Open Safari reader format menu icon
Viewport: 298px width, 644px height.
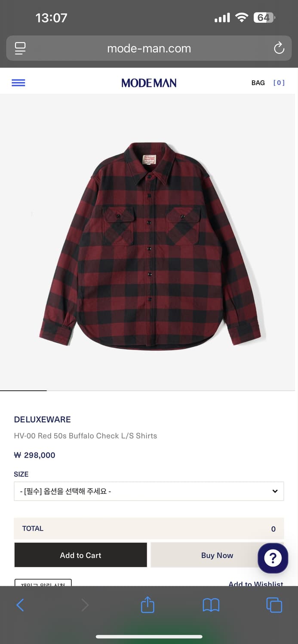[20, 48]
